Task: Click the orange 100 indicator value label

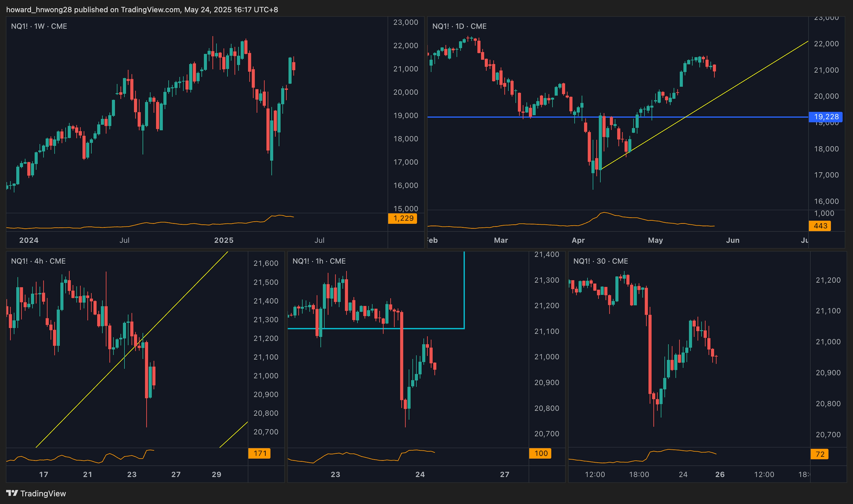Action: [x=540, y=453]
